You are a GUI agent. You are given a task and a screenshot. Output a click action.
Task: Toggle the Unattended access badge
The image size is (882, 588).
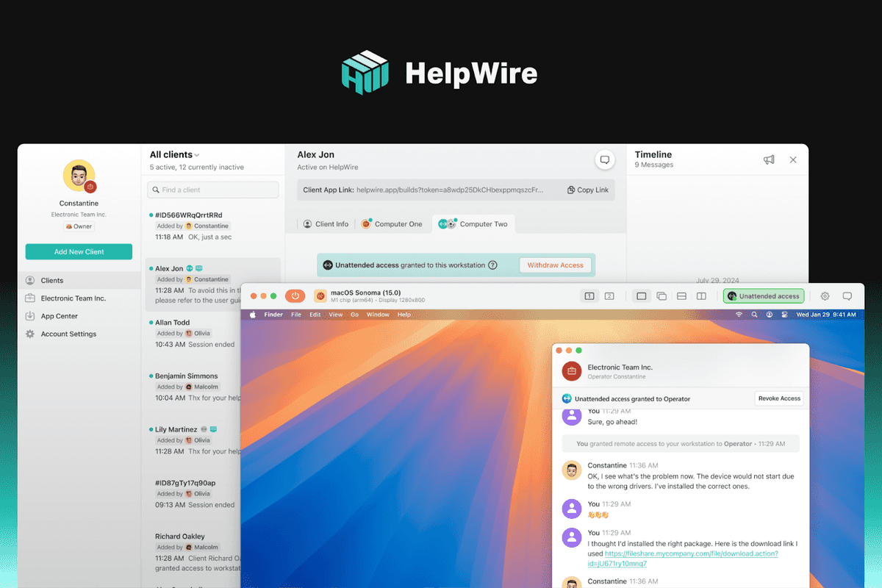[764, 295]
